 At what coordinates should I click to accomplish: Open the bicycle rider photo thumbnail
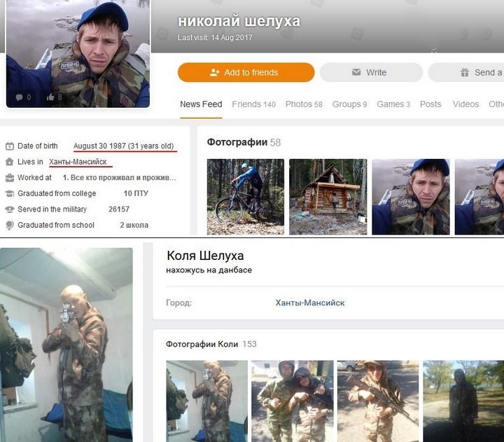point(246,197)
